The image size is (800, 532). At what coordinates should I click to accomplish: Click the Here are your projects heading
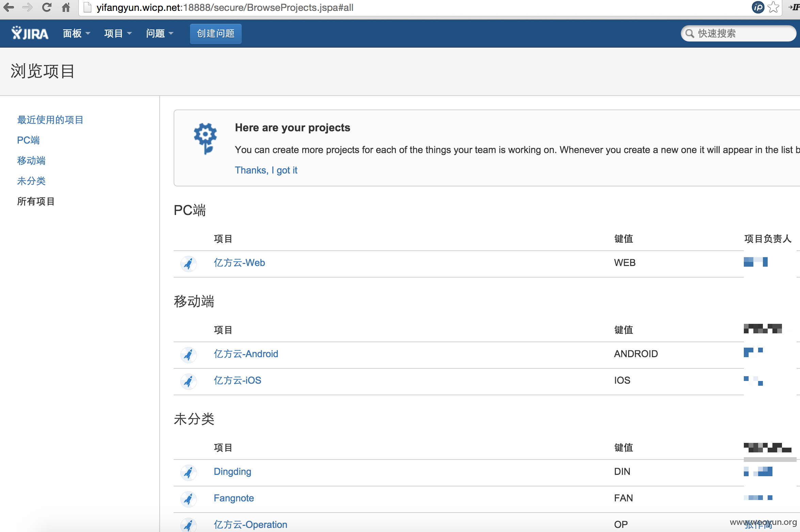pyautogui.click(x=292, y=128)
